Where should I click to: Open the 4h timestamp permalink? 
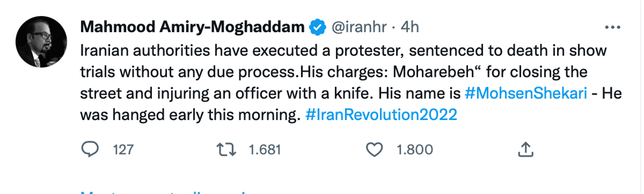tap(409, 28)
